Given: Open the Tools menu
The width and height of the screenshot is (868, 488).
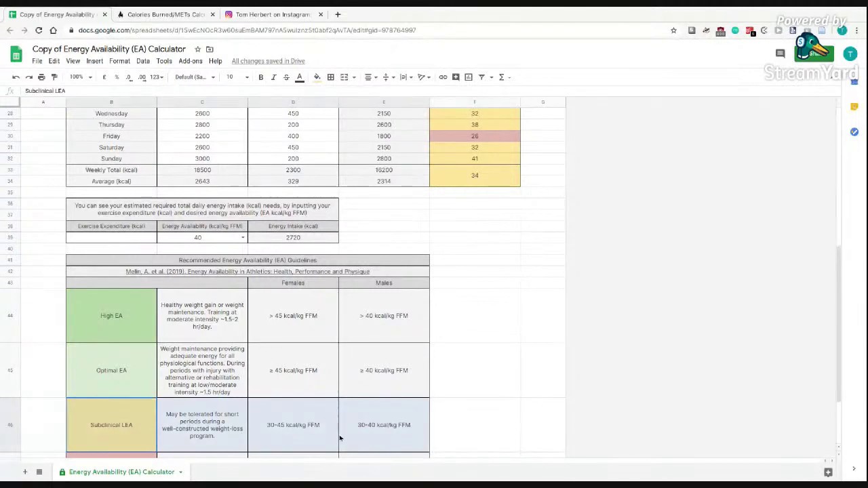Looking at the screenshot, I should click(164, 61).
